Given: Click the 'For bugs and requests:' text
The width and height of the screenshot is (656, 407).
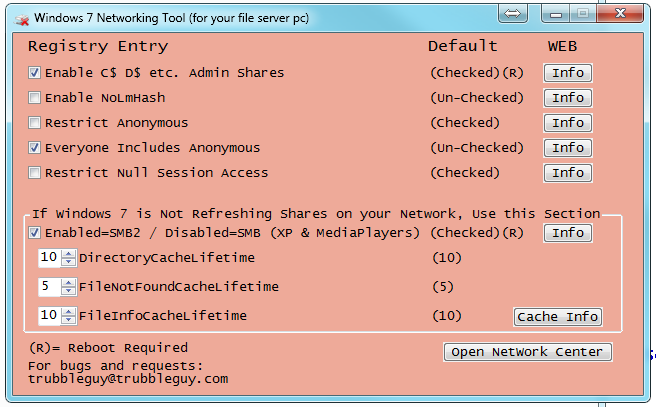Looking at the screenshot, I should (x=116, y=366).
